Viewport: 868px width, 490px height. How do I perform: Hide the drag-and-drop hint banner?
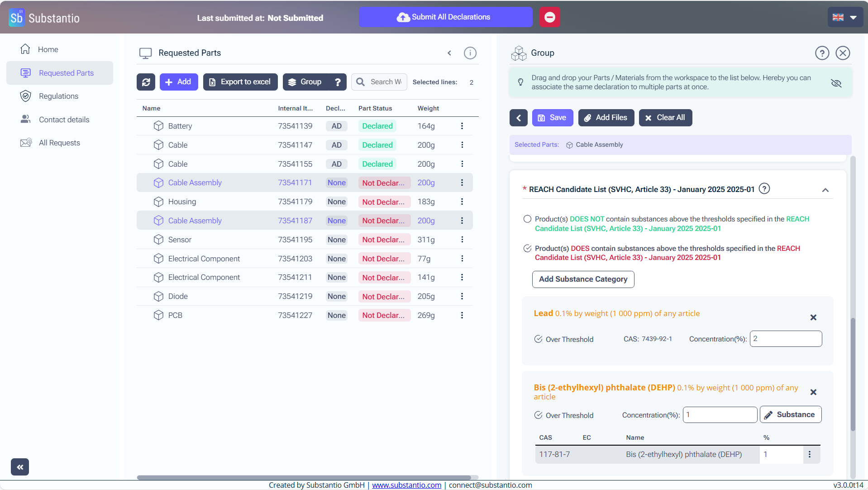pyautogui.click(x=836, y=83)
